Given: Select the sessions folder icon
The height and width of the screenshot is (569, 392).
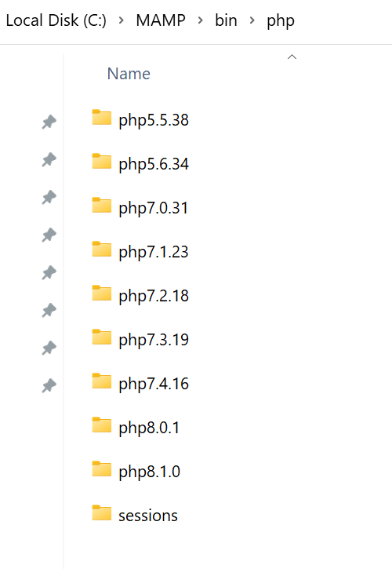Looking at the screenshot, I should click(102, 512).
